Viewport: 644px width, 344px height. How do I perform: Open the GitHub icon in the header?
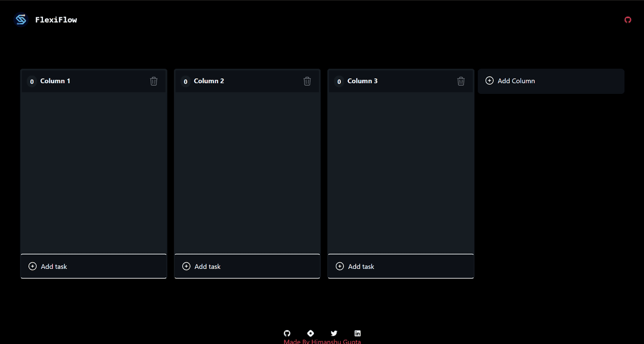point(628,20)
